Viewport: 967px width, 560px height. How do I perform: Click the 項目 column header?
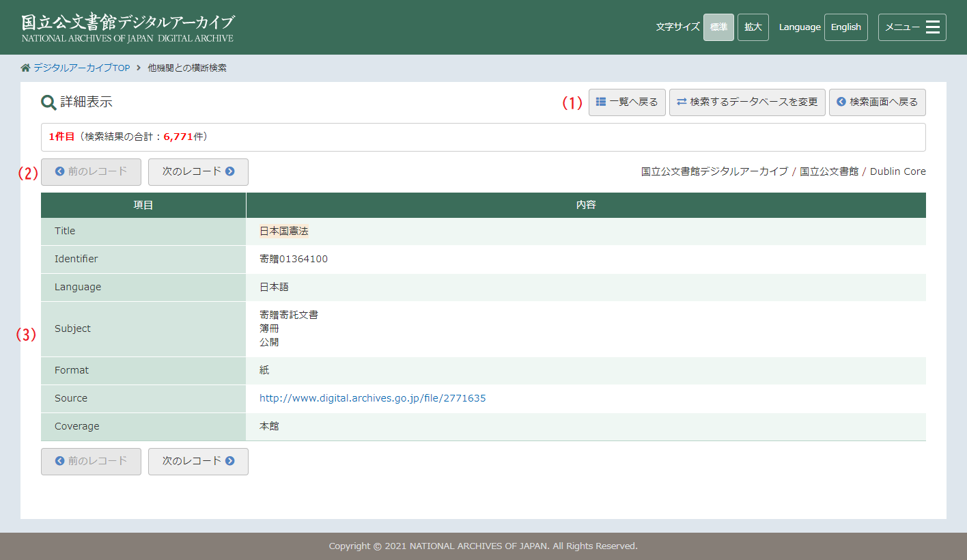pos(143,205)
